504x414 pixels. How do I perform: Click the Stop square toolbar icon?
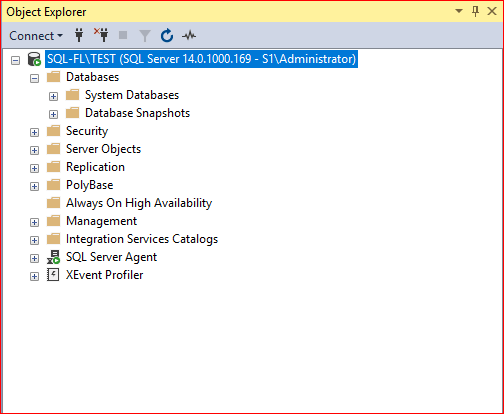click(123, 35)
